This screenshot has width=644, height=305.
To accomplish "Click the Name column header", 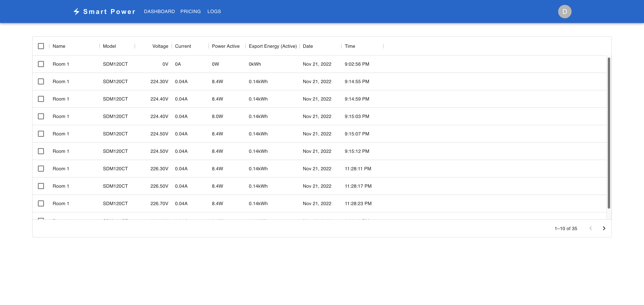I will [x=59, y=46].
